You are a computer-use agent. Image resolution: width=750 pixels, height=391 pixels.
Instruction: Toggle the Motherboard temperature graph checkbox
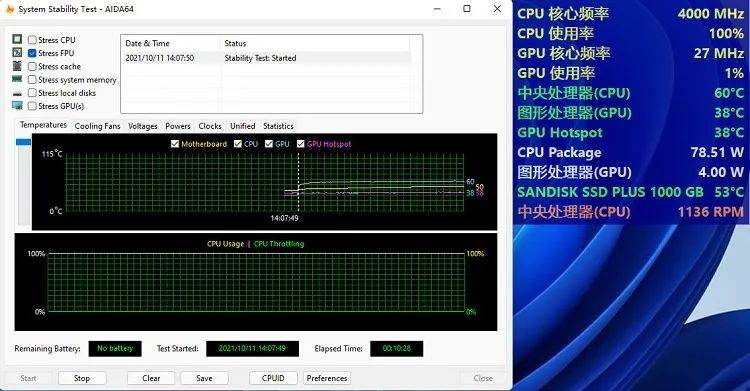tap(175, 144)
